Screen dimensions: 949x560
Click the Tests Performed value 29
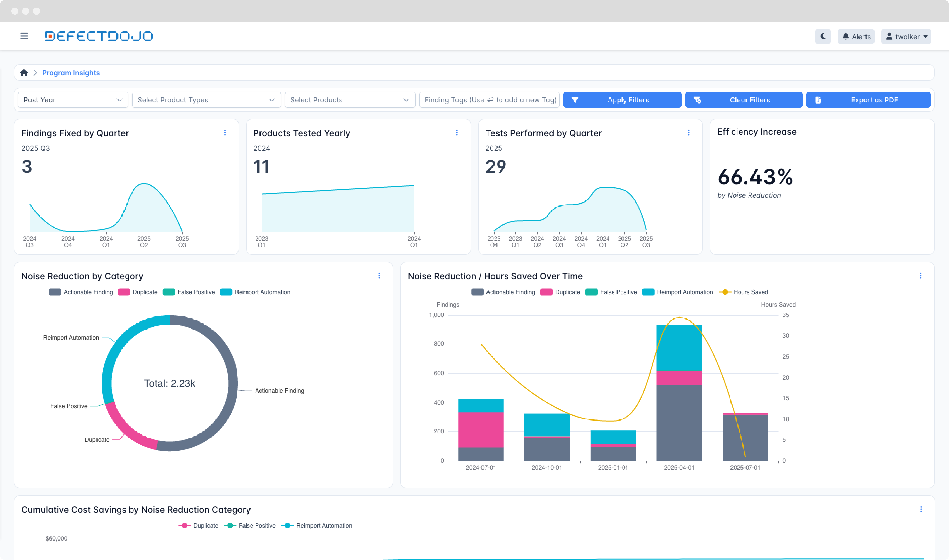click(496, 166)
